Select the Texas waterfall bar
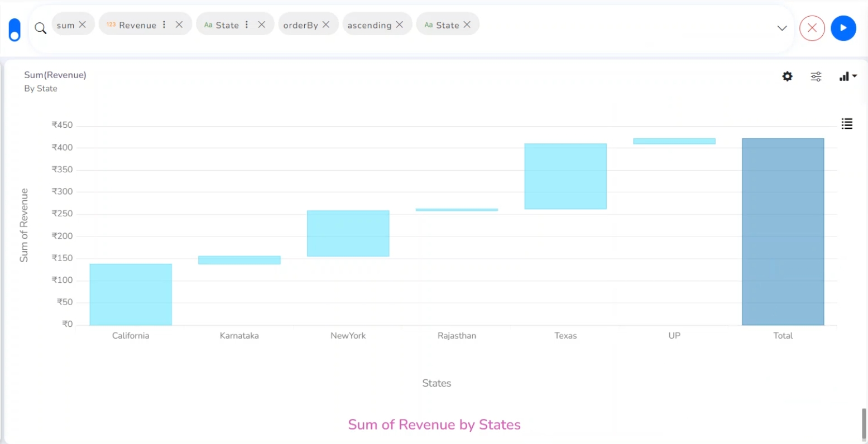 [x=565, y=176]
